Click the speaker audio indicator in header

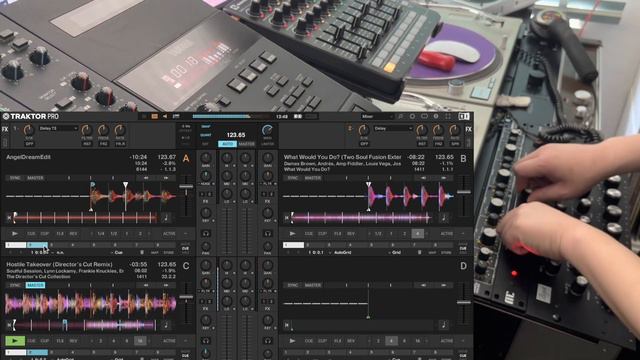(x=165, y=116)
